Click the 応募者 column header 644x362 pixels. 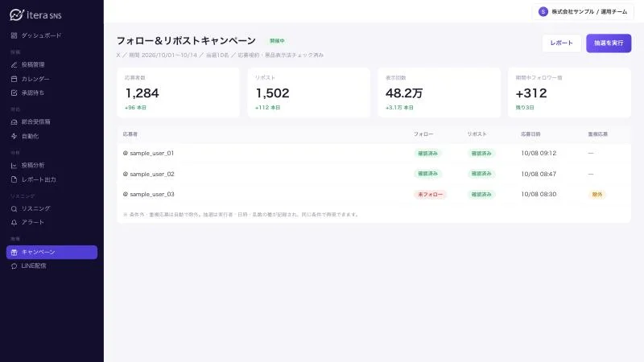tap(130, 134)
